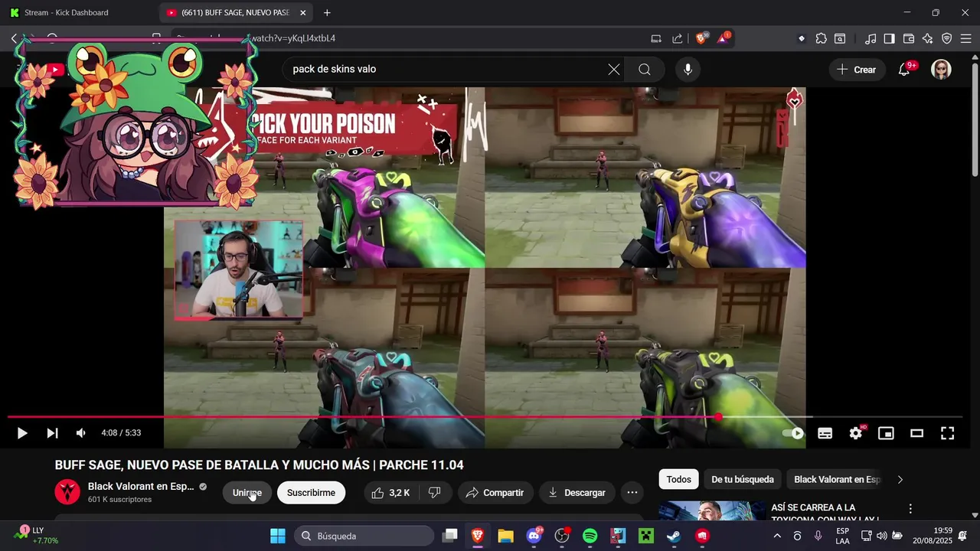Open the Brave Wallet icon
The height and width of the screenshot is (551, 980).
(x=909, y=38)
